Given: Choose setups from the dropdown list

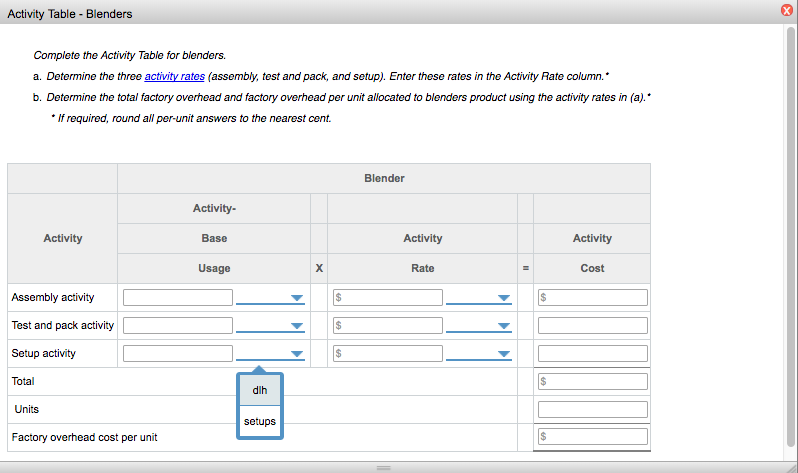Looking at the screenshot, I should click(x=260, y=421).
